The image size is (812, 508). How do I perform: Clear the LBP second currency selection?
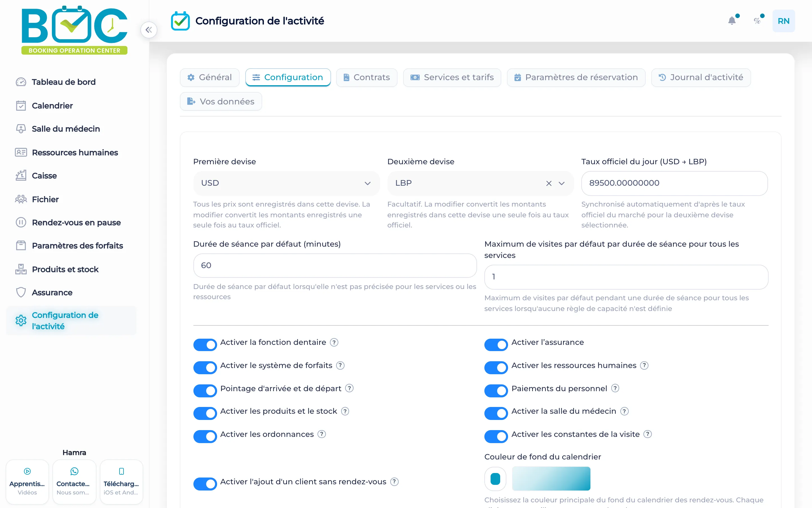[549, 183]
